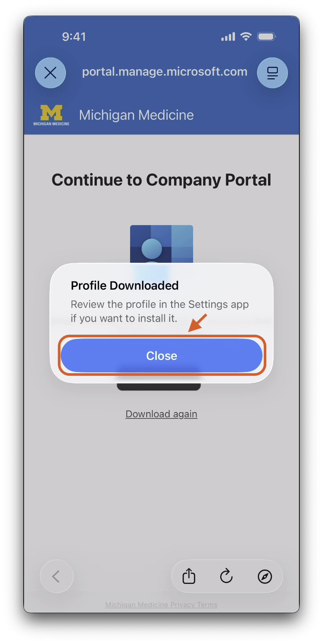
Task: Open the page reader menu icon
Action: point(273,73)
